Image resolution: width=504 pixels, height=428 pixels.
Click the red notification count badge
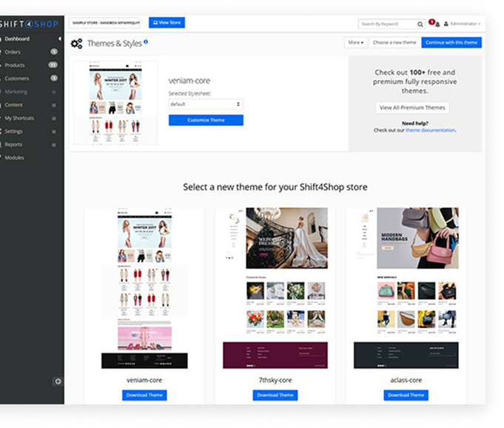pos(431,22)
